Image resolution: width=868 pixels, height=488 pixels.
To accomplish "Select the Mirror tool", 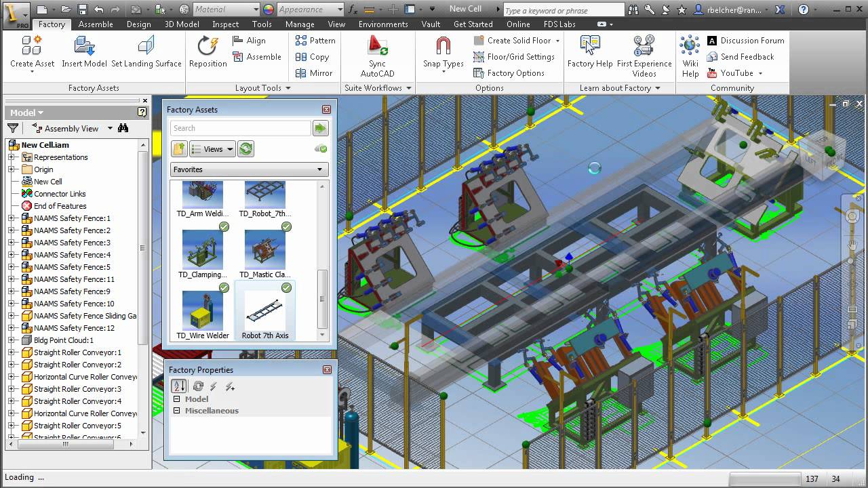I will (x=314, y=73).
